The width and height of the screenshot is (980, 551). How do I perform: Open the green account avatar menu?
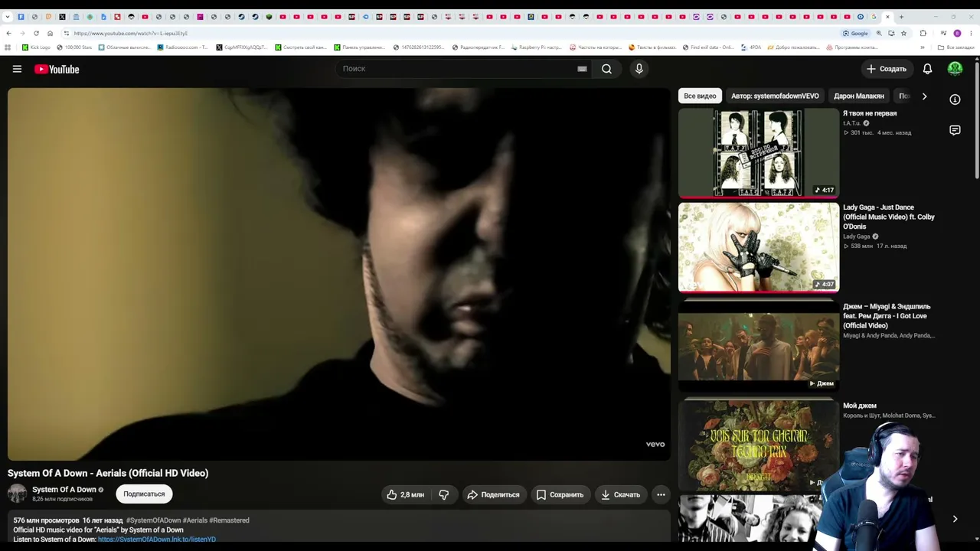click(x=955, y=69)
